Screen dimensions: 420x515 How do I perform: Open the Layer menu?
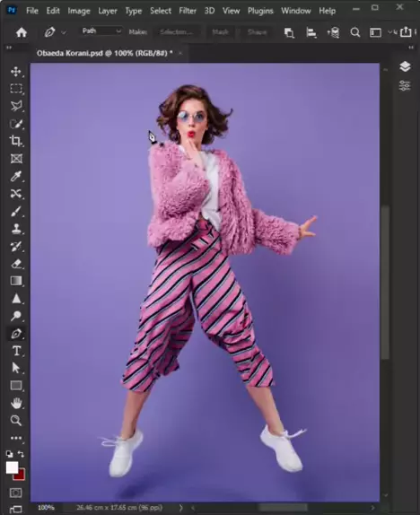[108, 11]
